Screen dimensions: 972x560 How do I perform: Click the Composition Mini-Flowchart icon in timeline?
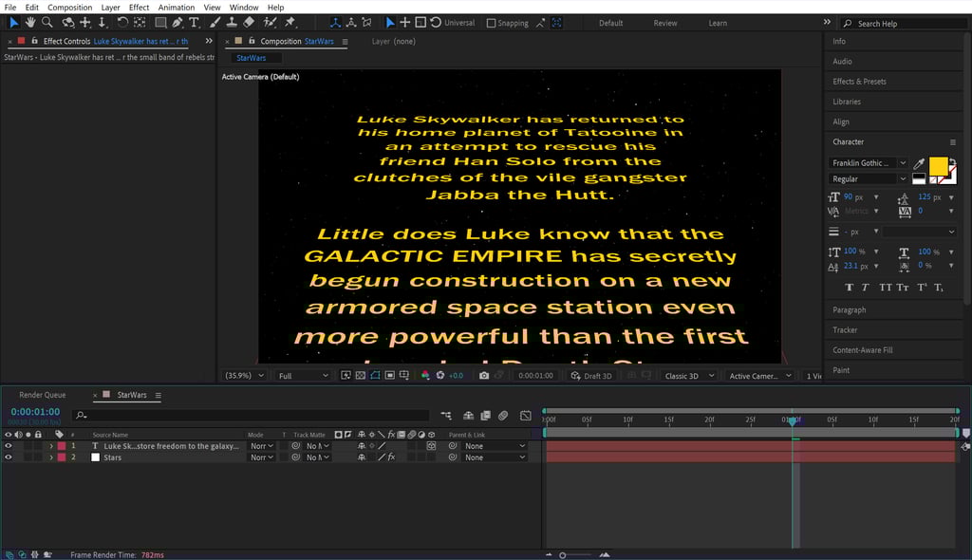point(446,416)
